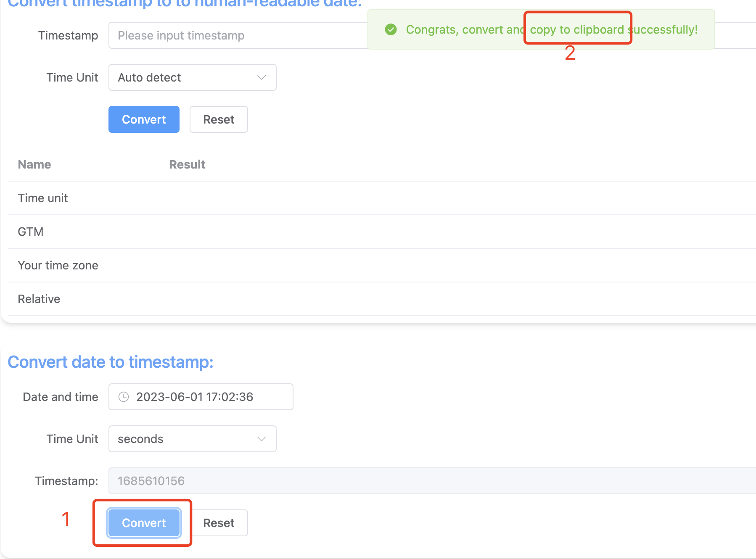
Task: Click the green success checkmark icon
Action: [x=391, y=29]
